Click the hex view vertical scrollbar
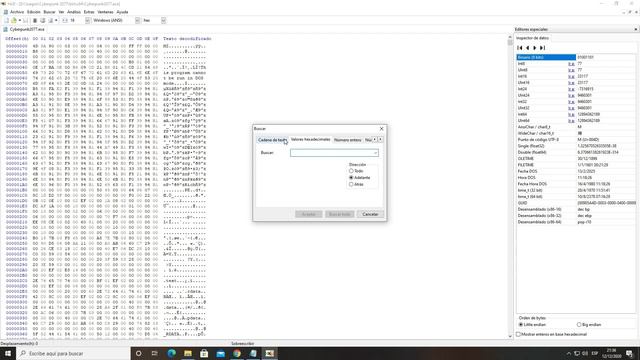This screenshot has width=640, height=360. pyautogui.click(x=510, y=188)
